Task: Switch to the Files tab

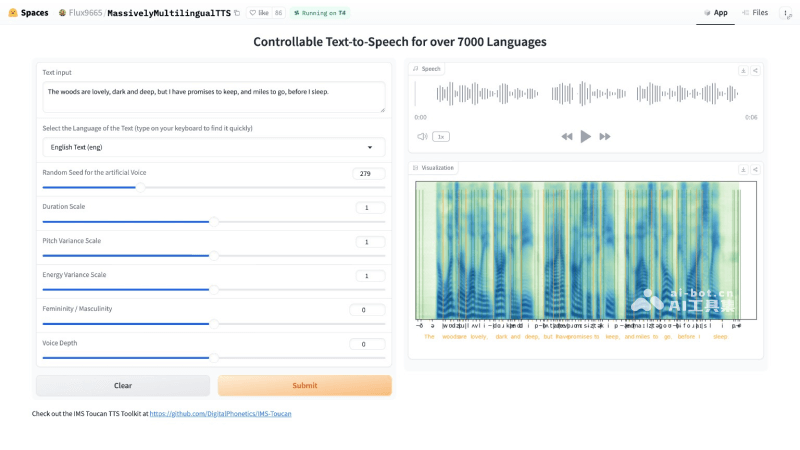Action: point(754,13)
